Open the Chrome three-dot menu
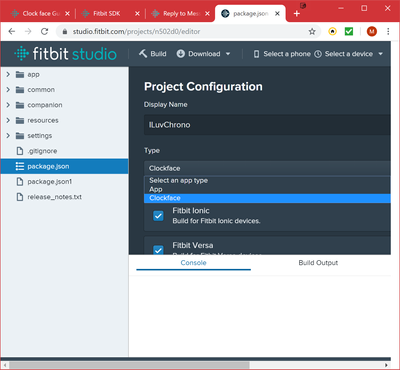 pos(388,32)
